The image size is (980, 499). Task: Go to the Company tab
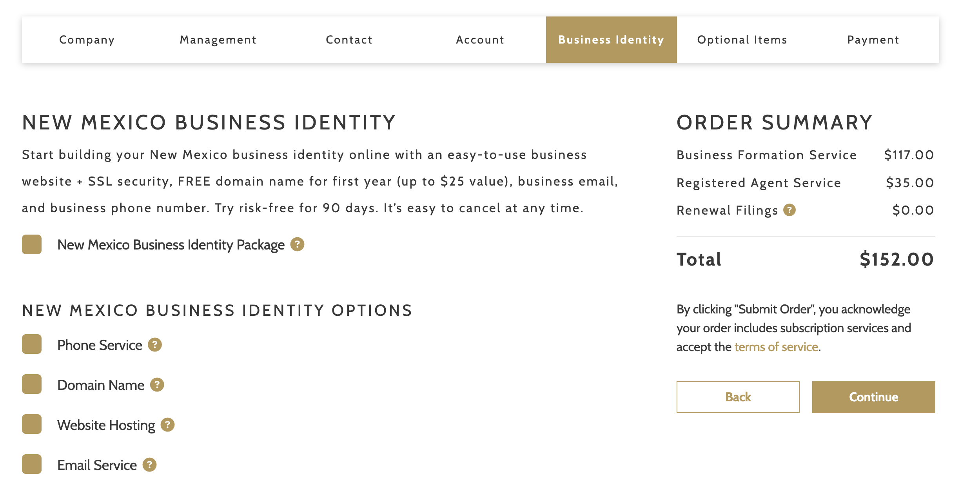click(87, 40)
